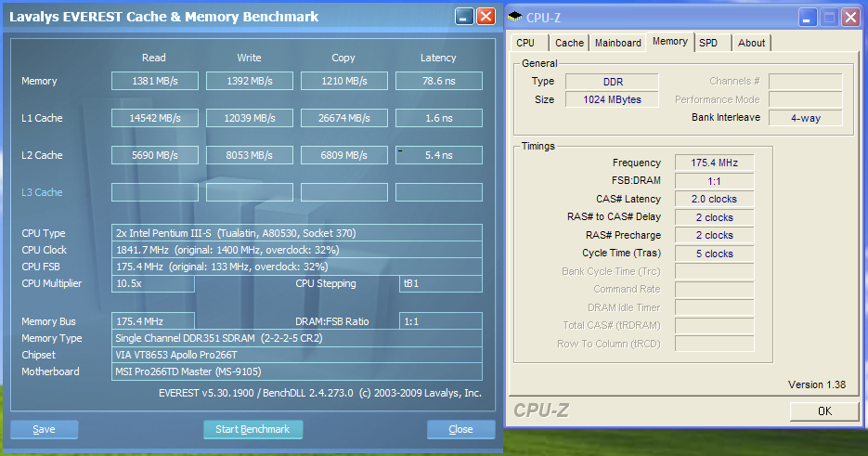The height and width of the screenshot is (456, 868).
Task: Click the empty Bank Cycle Time (Trc) field
Action: [x=714, y=271]
